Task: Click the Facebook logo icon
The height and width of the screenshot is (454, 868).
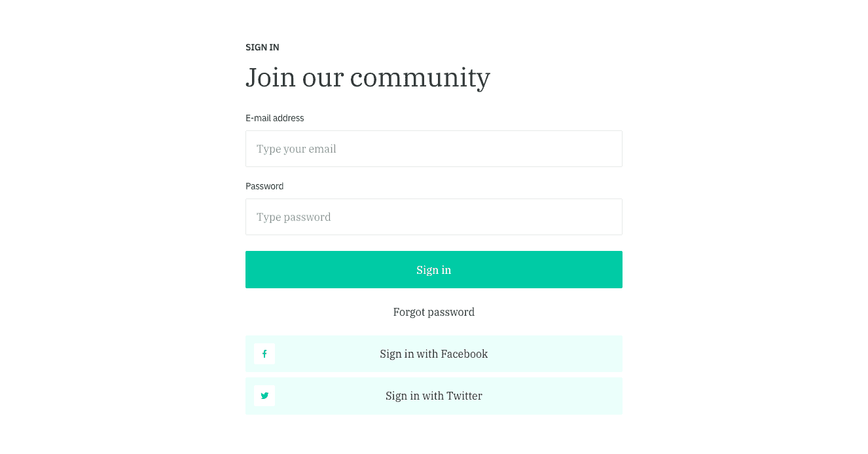Action: tap(264, 354)
